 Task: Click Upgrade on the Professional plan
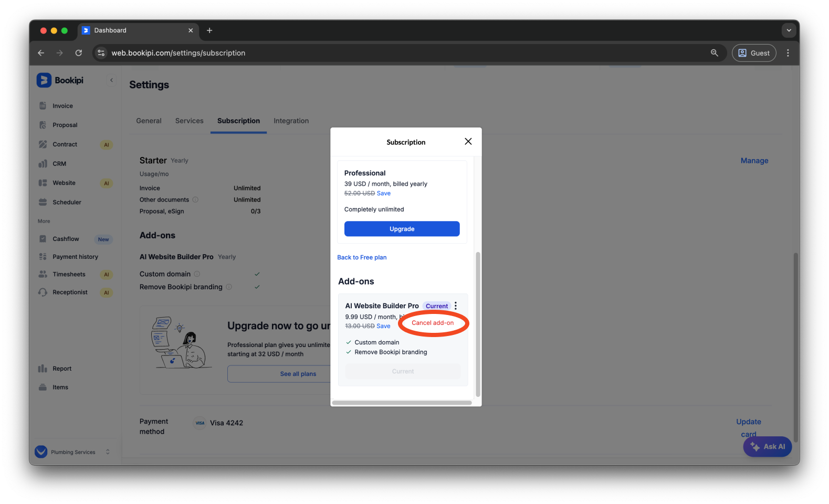point(402,229)
